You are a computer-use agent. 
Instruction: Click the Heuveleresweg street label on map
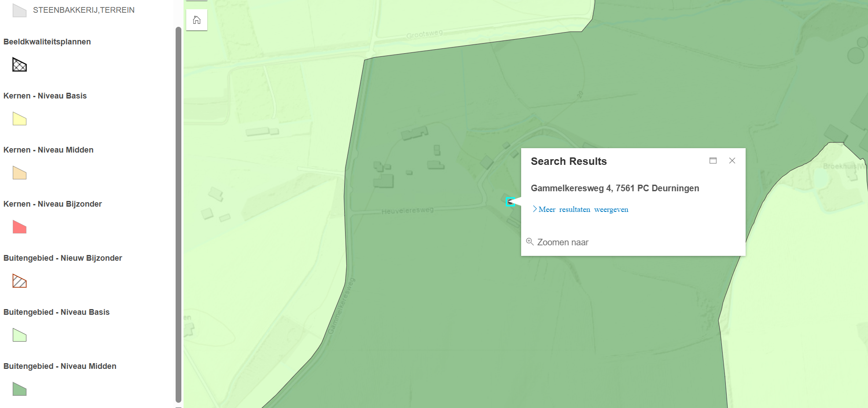coord(408,211)
